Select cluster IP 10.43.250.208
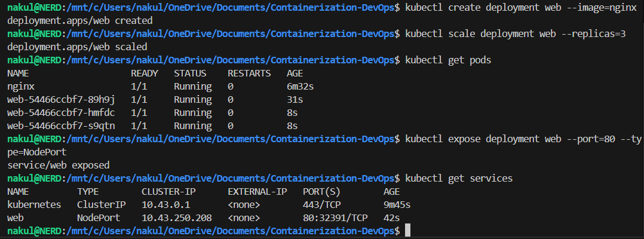The image size is (644, 239). click(177, 217)
